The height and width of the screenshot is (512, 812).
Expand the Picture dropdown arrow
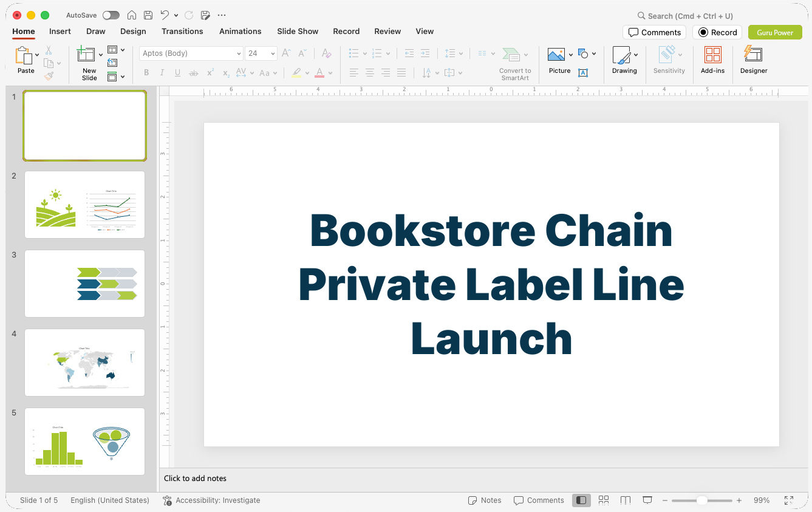click(x=570, y=55)
